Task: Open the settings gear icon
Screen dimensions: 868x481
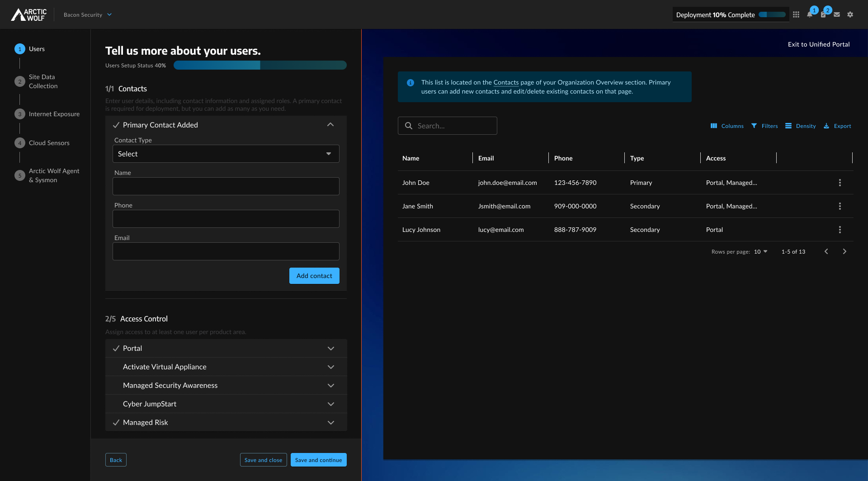Action: click(850, 14)
